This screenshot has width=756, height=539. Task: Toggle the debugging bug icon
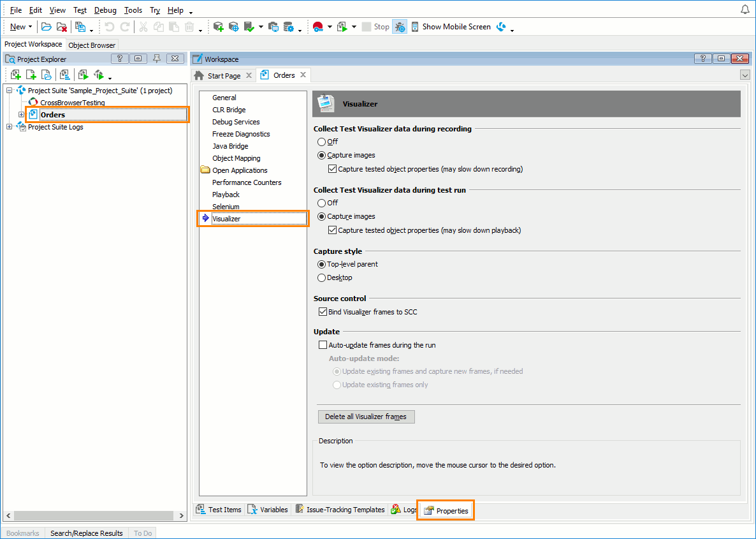click(x=400, y=27)
